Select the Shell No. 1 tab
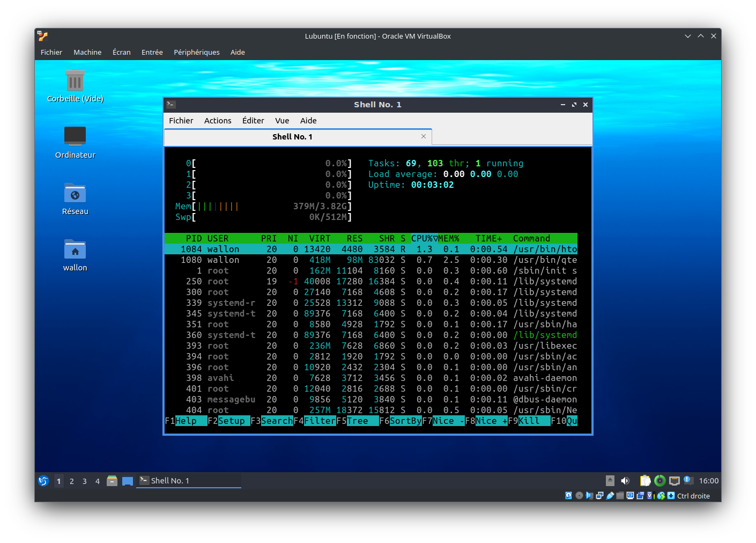Screen dimensions: 756x543 coord(292,137)
